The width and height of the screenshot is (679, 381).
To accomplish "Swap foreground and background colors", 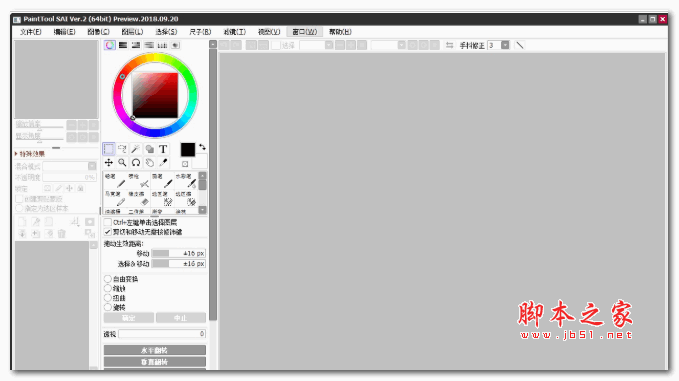I will (202, 147).
